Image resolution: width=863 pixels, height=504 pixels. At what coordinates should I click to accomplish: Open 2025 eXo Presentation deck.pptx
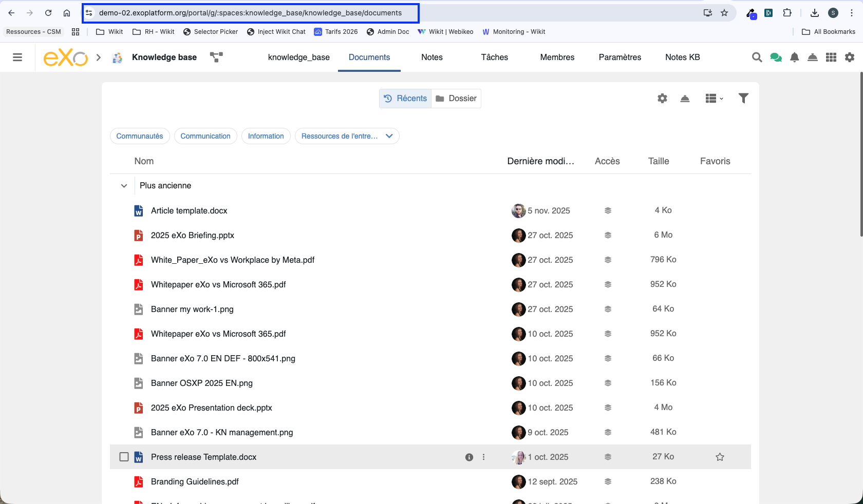pyautogui.click(x=212, y=408)
